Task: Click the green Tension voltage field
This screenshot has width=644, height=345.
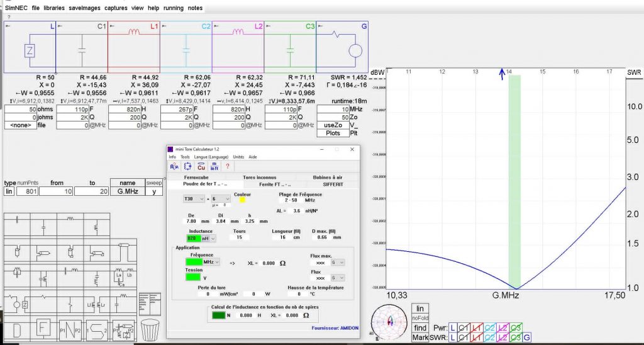Action: (x=193, y=277)
